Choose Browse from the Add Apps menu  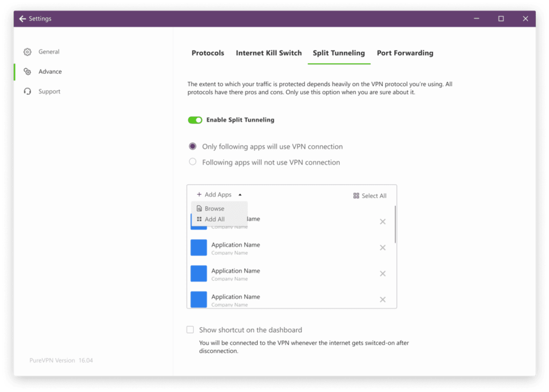pos(214,209)
